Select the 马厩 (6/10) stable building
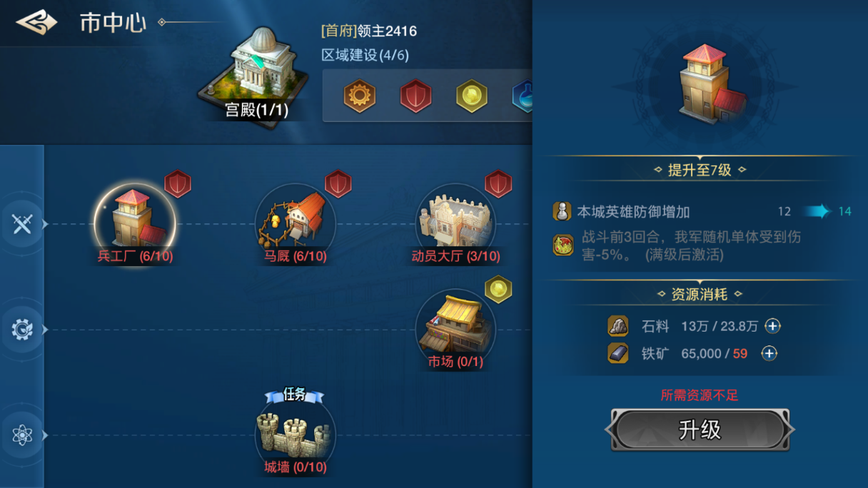 pos(295,223)
